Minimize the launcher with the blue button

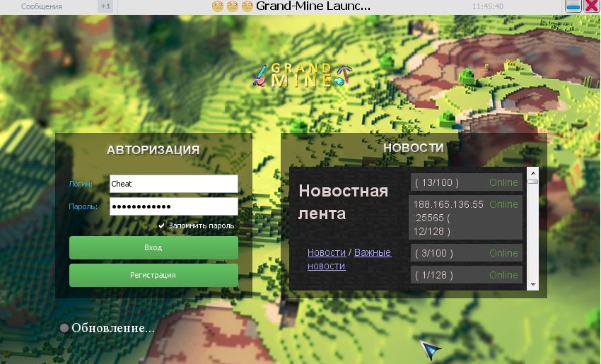[573, 6]
